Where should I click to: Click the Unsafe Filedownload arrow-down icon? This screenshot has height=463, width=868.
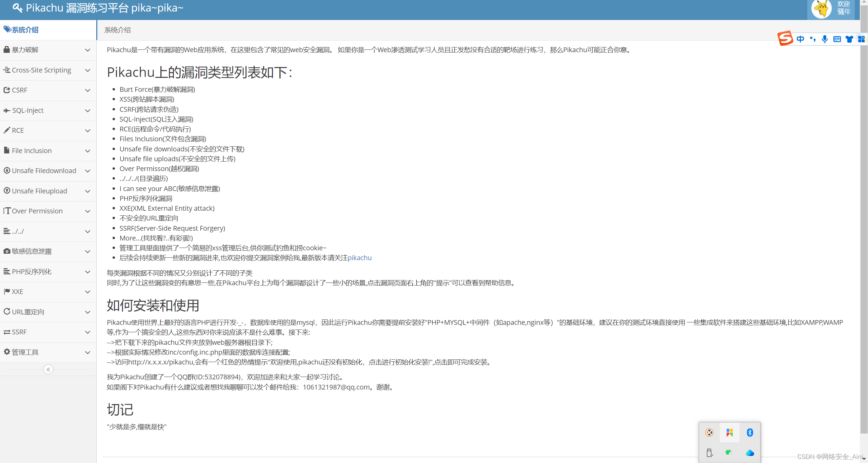coord(6,170)
